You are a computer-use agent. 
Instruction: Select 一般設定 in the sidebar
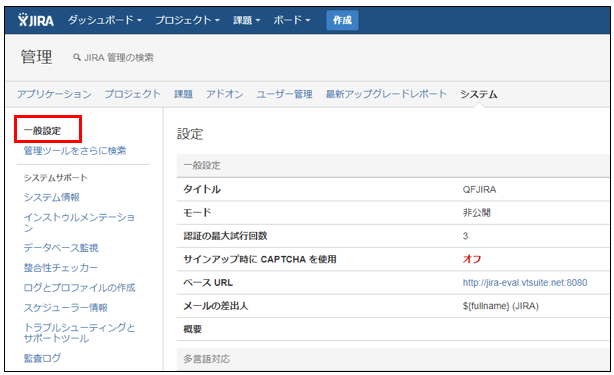click(x=42, y=131)
